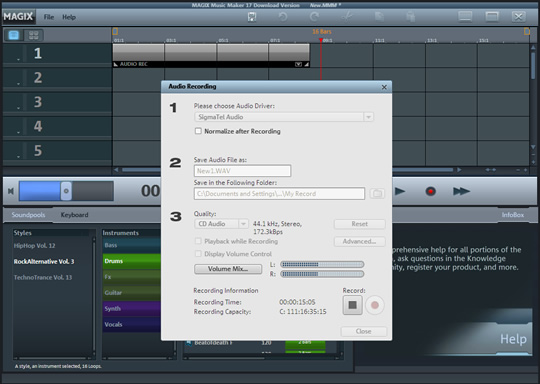The image size is (540, 384).
Task: Expand track 5 options arrow
Action: 18,157
